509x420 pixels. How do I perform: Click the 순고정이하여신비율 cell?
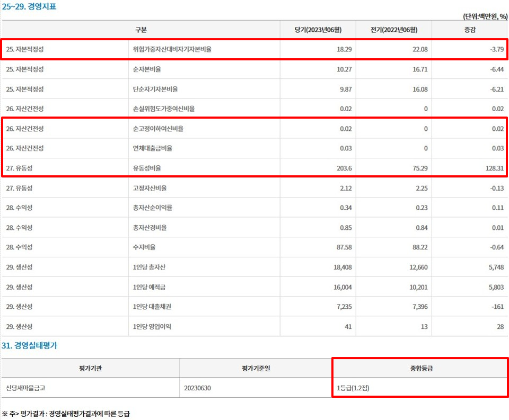coord(154,129)
